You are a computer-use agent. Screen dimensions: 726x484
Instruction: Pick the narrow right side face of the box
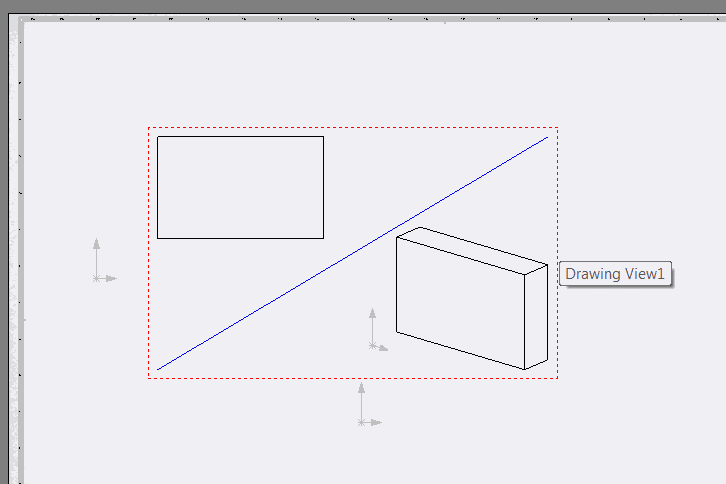click(x=536, y=317)
